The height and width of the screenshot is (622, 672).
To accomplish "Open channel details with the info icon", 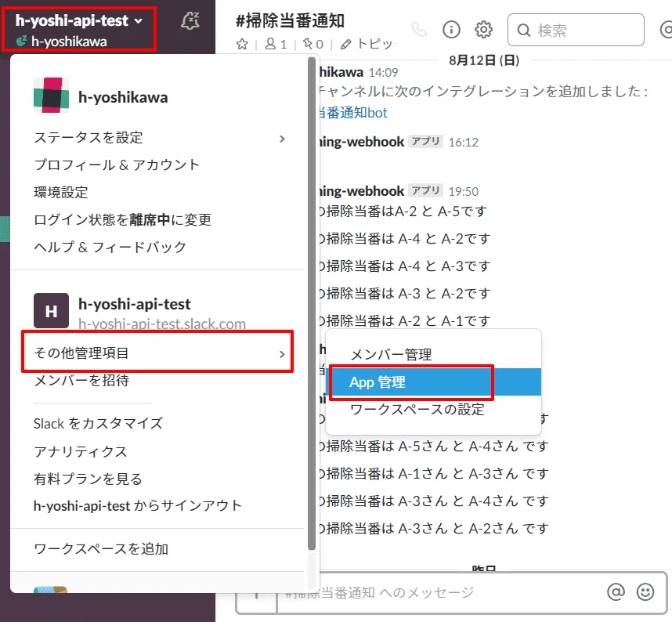I will point(451,29).
